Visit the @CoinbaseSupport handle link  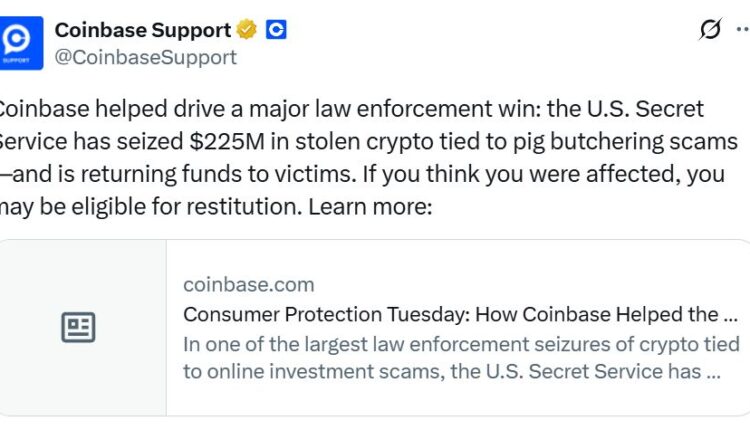pyautogui.click(x=145, y=57)
